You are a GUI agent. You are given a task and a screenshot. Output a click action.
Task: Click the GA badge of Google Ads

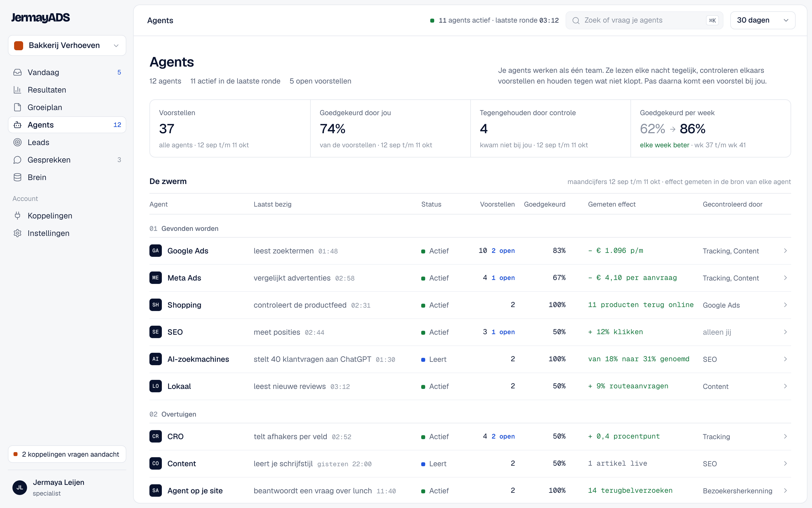pyautogui.click(x=155, y=251)
